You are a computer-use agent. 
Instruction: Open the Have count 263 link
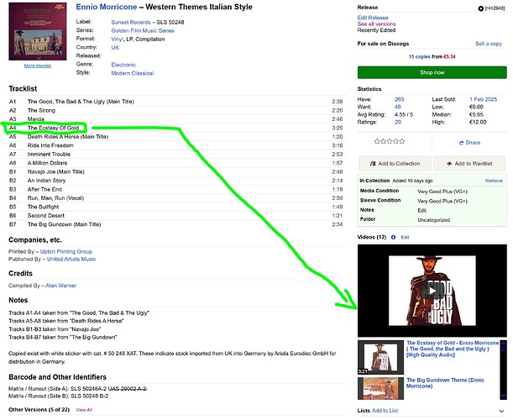click(x=399, y=99)
